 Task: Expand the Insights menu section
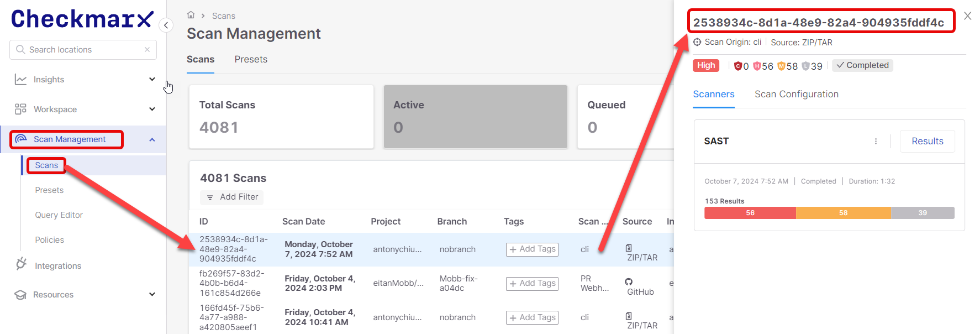click(x=152, y=80)
